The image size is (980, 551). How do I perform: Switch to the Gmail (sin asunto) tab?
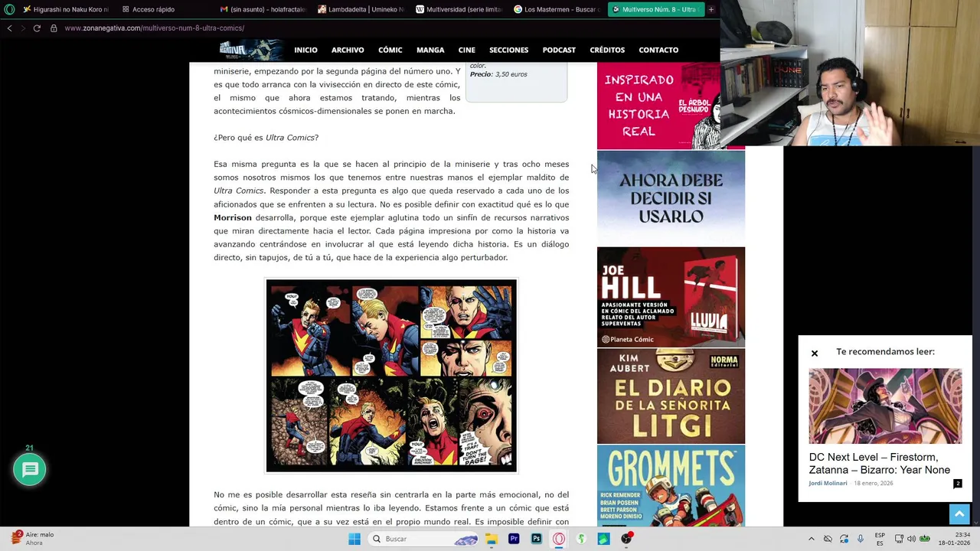click(x=262, y=9)
